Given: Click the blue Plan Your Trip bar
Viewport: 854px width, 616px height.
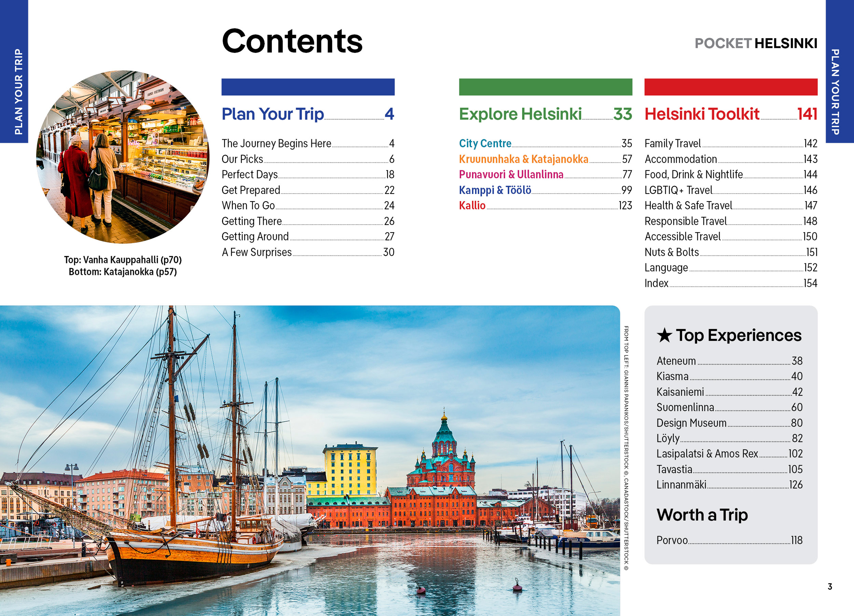Looking at the screenshot, I should [x=308, y=87].
